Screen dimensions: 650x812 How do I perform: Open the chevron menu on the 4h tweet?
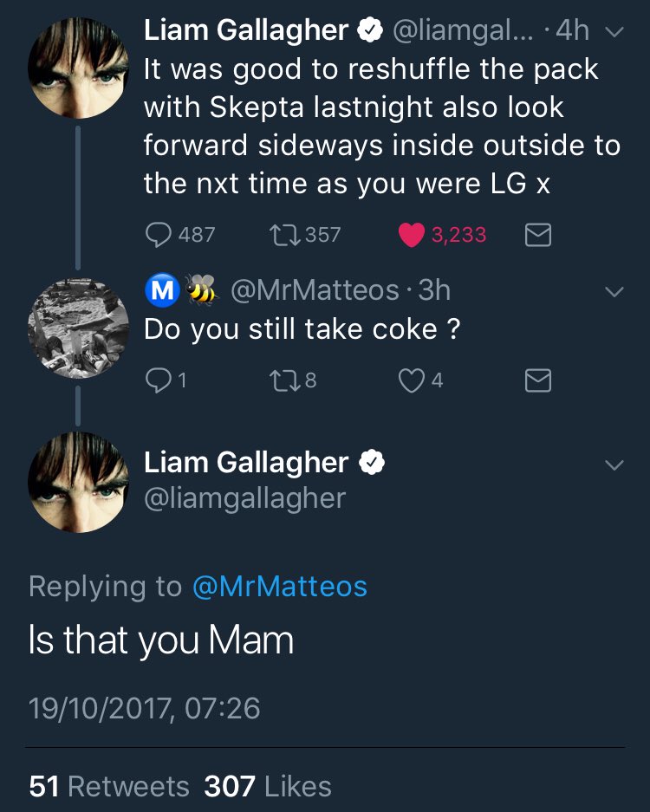(x=614, y=32)
